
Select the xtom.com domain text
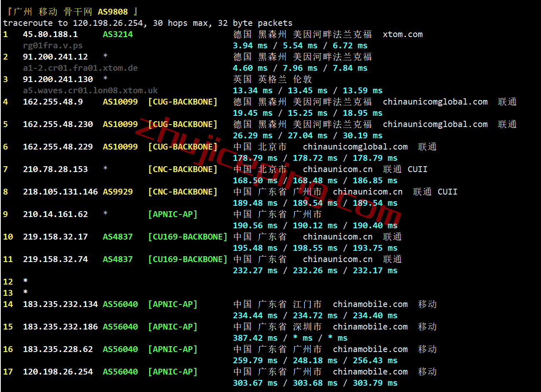coord(403,34)
